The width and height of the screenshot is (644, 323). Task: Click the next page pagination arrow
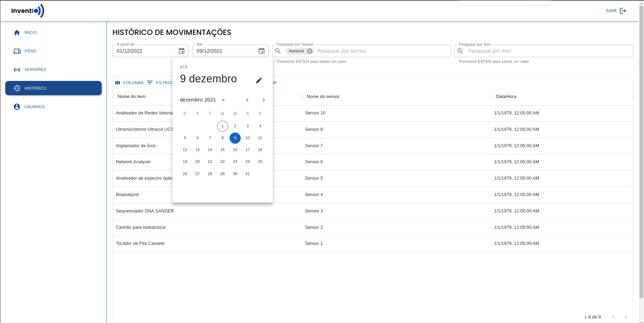tap(626, 317)
